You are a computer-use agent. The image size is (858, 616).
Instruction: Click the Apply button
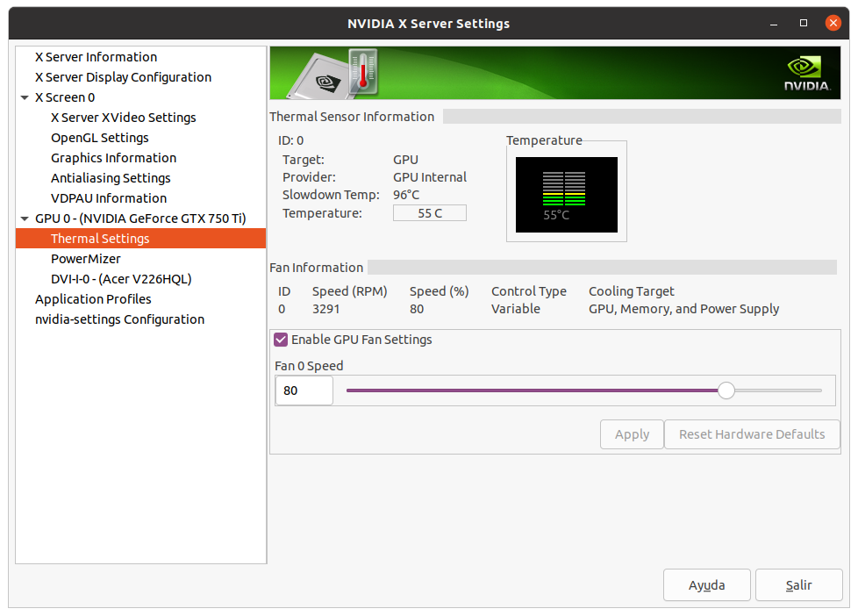[x=632, y=434]
